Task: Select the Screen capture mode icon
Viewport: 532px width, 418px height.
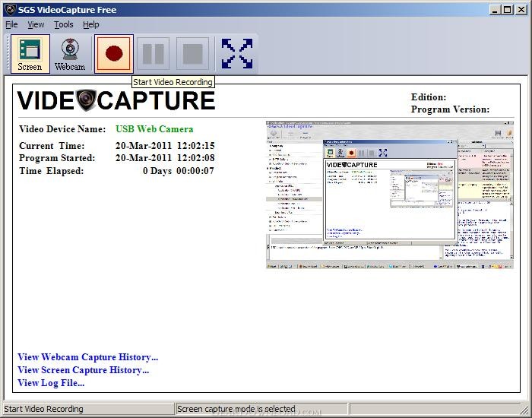Action: click(30, 54)
